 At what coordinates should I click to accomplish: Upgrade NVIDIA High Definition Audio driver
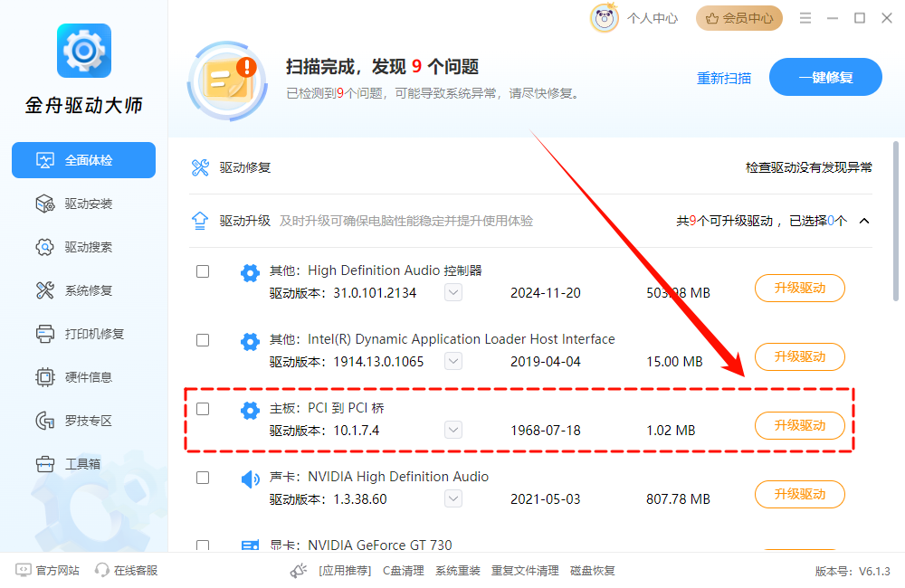click(x=800, y=494)
